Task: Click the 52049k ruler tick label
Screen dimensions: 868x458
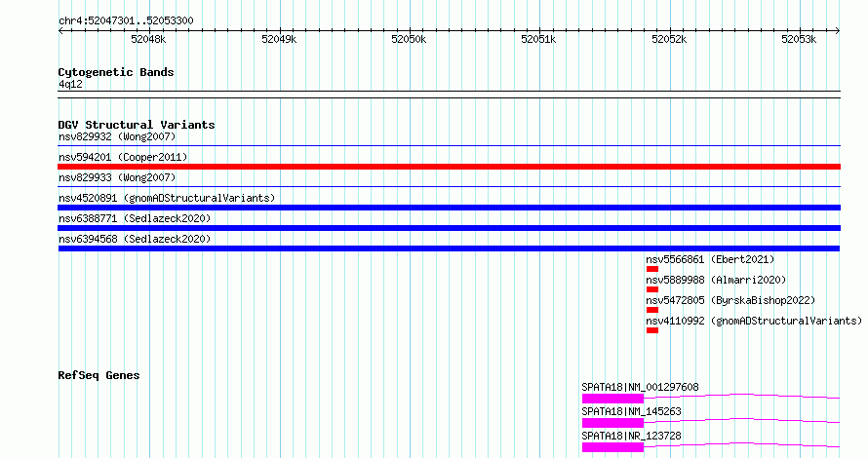Action: pos(279,39)
